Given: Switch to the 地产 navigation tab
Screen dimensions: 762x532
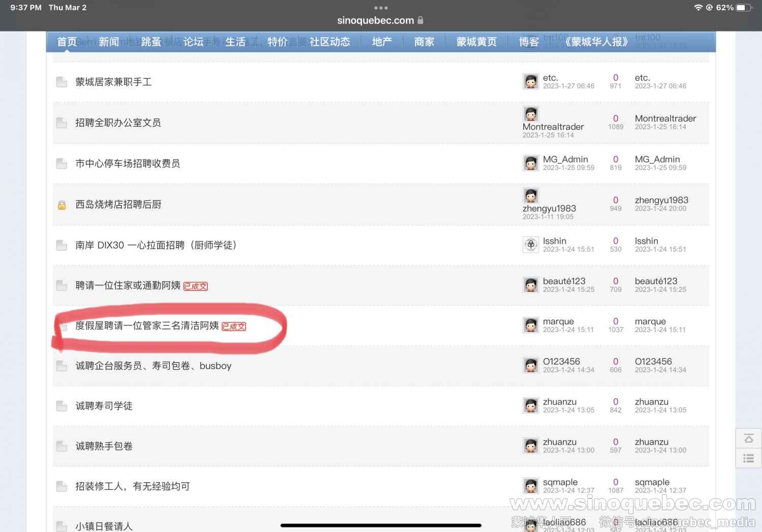Looking at the screenshot, I should click(x=382, y=42).
